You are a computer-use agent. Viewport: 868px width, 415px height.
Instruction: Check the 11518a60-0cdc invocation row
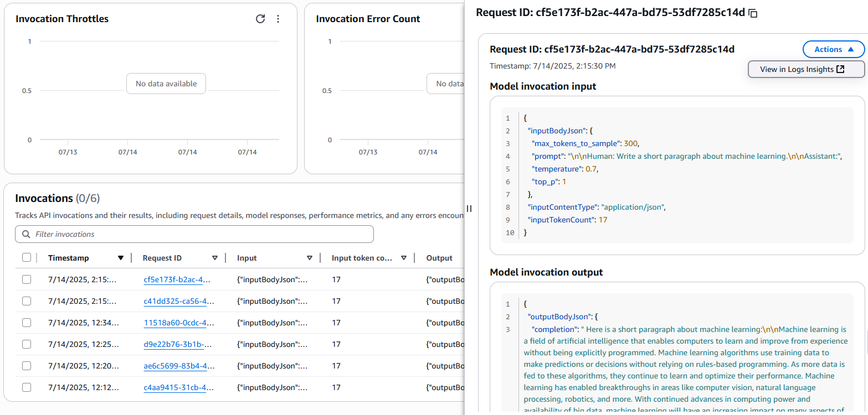click(x=27, y=323)
